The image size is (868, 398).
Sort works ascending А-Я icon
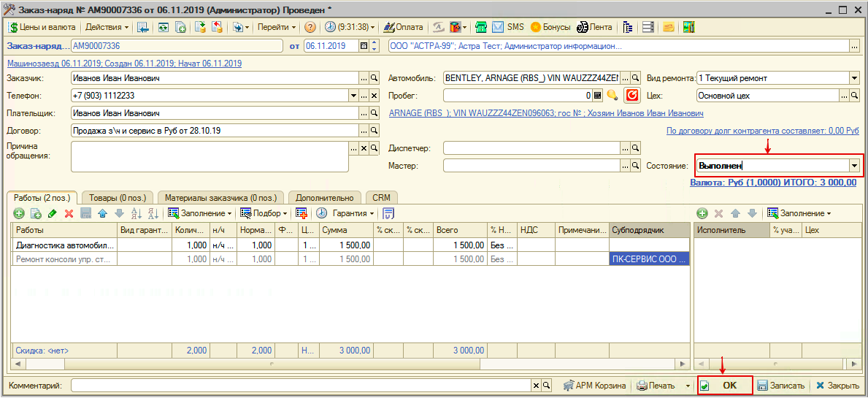click(x=137, y=213)
